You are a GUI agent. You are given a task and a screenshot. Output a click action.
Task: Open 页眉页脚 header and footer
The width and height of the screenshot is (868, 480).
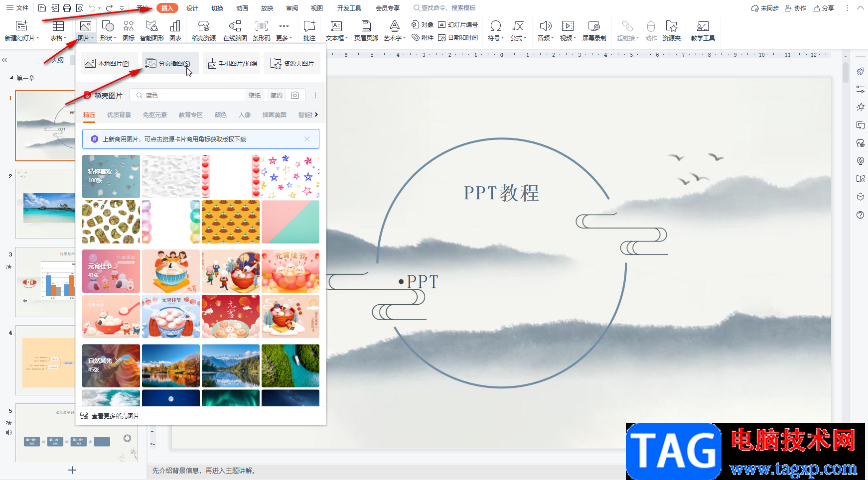(366, 26)
